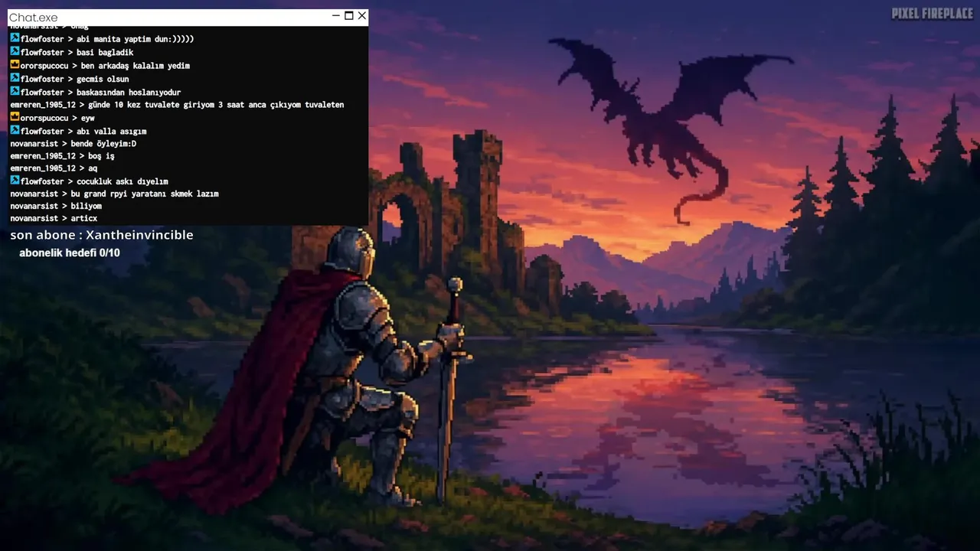Click the 'Chat.exe' window title

[33, 18]
